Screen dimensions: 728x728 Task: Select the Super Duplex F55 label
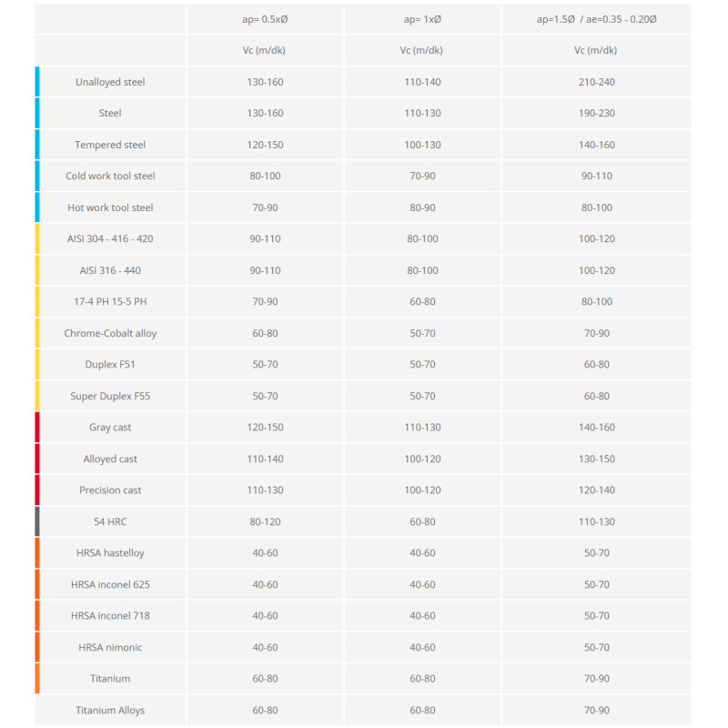pyautogui.click(x=110, y=396)
